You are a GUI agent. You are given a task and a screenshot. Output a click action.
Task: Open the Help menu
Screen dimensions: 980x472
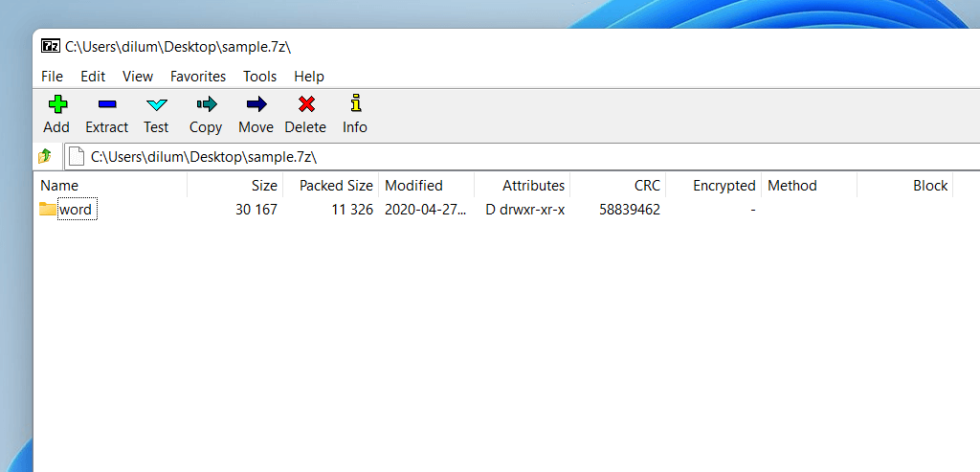click(309, 77)
